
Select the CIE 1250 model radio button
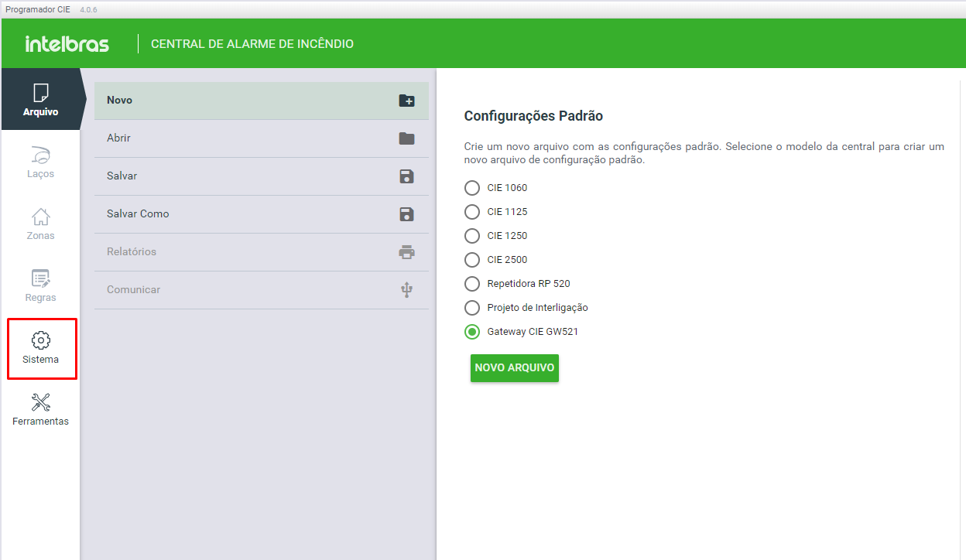point(472,236)
